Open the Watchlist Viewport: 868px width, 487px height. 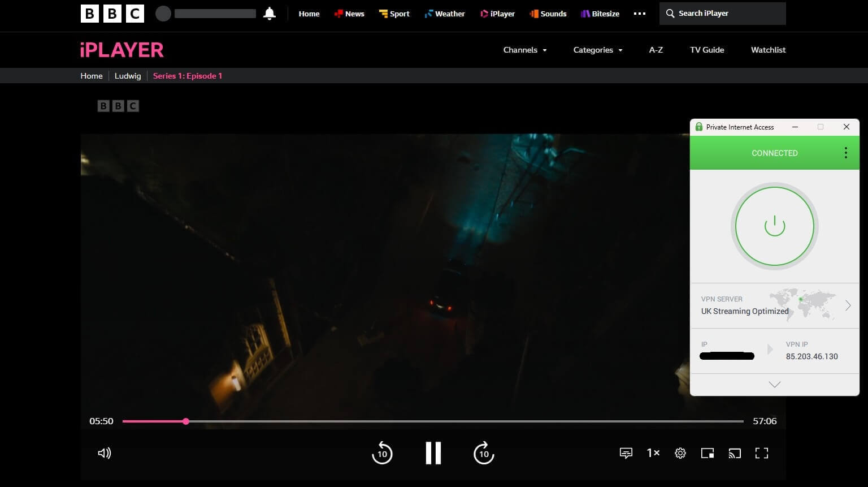pyautogui.click(x=769, y=50)
